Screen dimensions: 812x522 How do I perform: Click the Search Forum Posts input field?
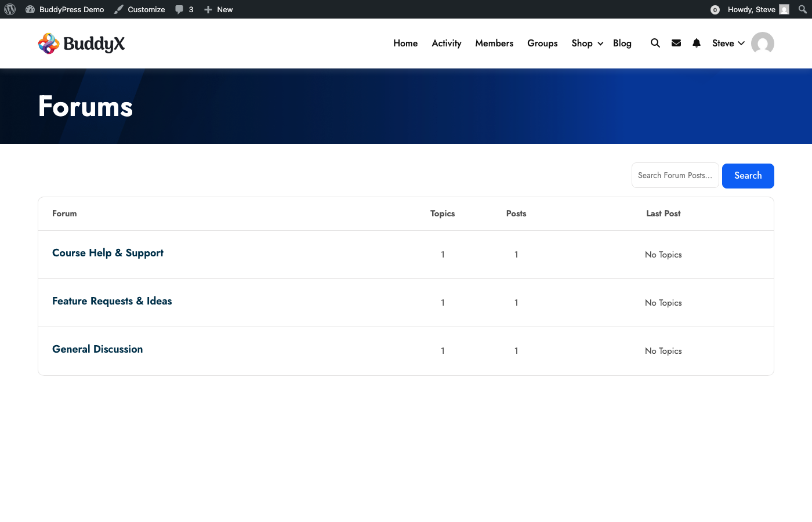675,175
